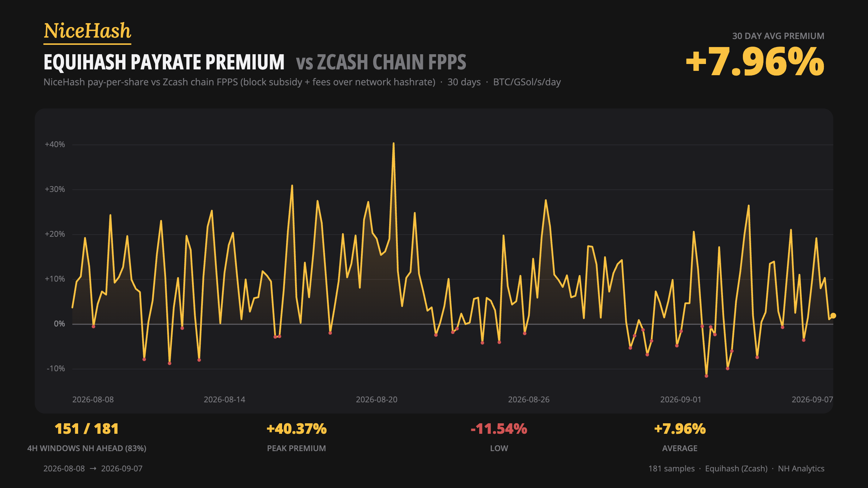Click the 2026-08-08 → 2026-09-07 date range footer
868x488 pixels.
(93, 469)
